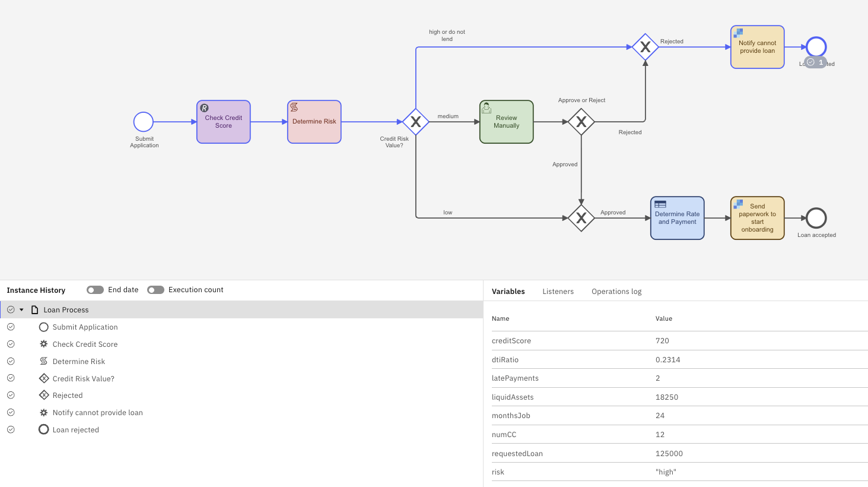Switch to the Operations log tab
The image size is (868, 487).
click(616, 292)
